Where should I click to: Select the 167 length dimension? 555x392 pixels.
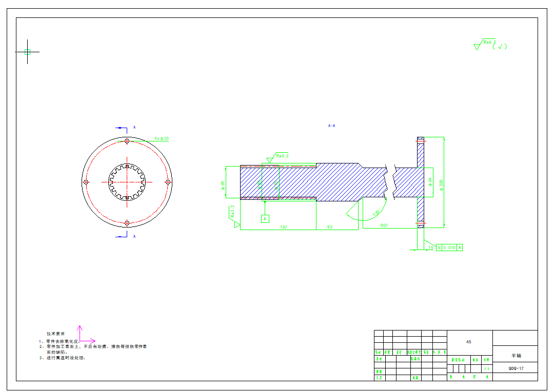click(x=283, y=226)
